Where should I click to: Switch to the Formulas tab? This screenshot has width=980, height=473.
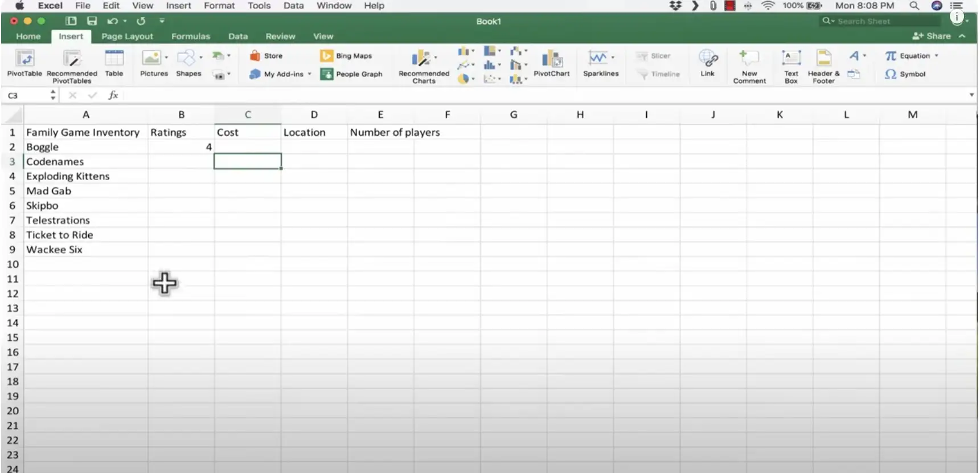tap(190, 36)
